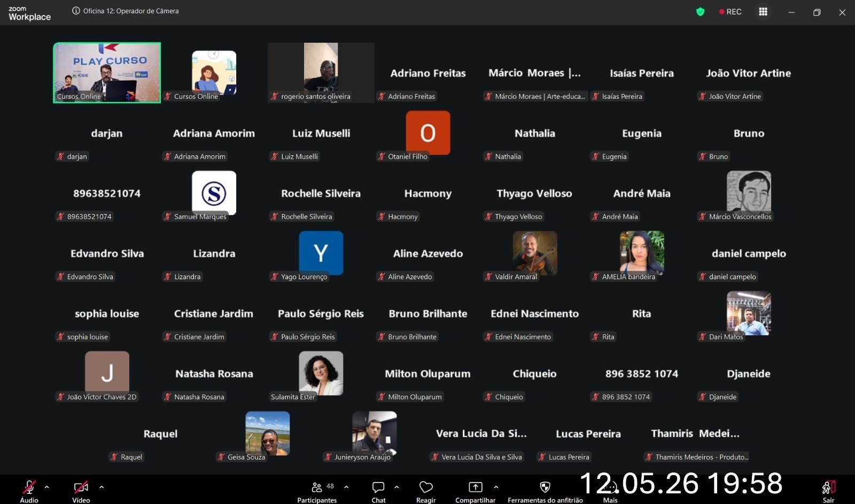Click muted mic icon on Chiqueio label

[488, 397]
